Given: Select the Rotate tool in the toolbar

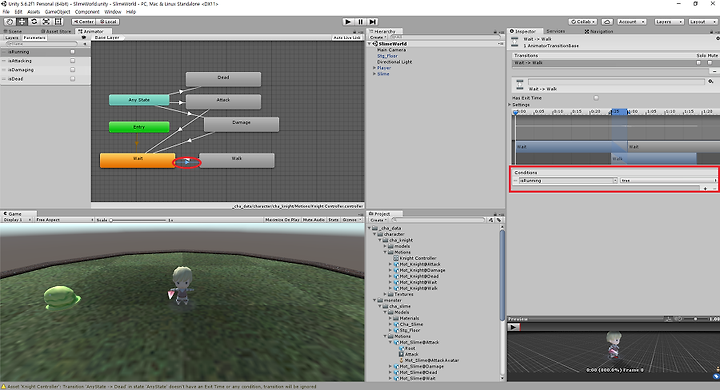Looking at the screenshot, I should [x=34, y=22].
